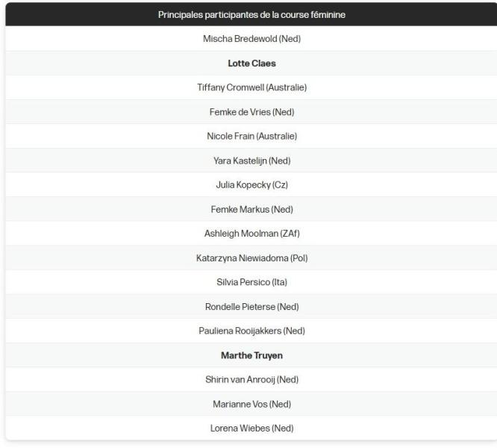This screenshot has width=497, height=448.
Task: Select the Tiffany Cromwell (Australie) row
Action: [251, 88]
